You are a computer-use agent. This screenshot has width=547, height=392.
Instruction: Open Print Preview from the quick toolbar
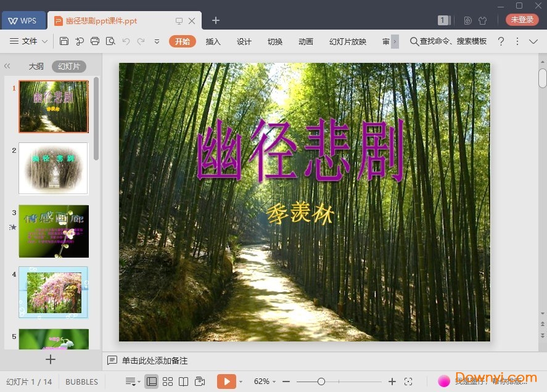pos(110,41)
